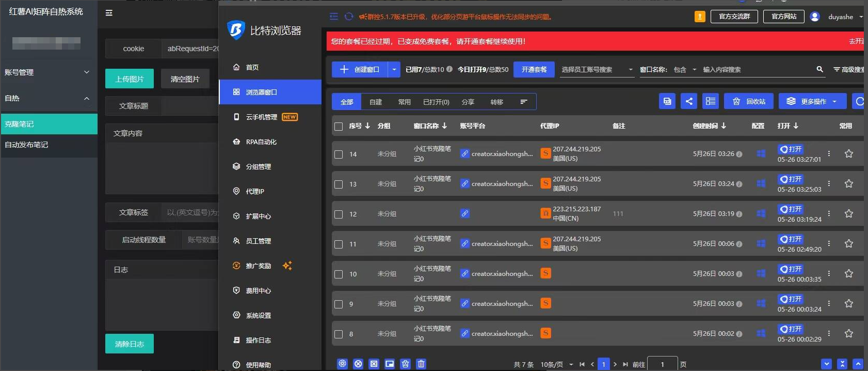Tick the checkbox for row 14
The width and height of the screenshot is (868, 371).
click(339, 154)
